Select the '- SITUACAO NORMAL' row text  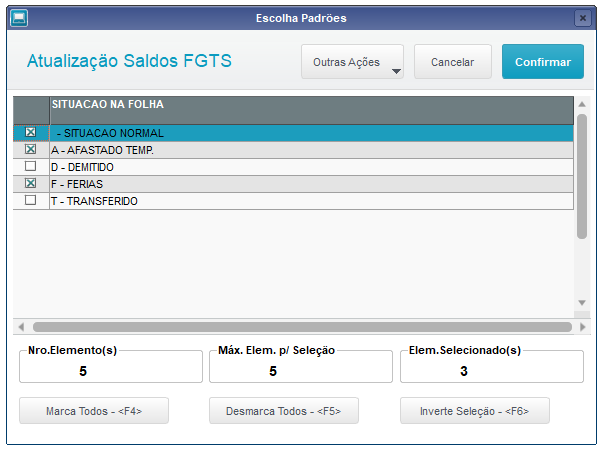(110, 133)
